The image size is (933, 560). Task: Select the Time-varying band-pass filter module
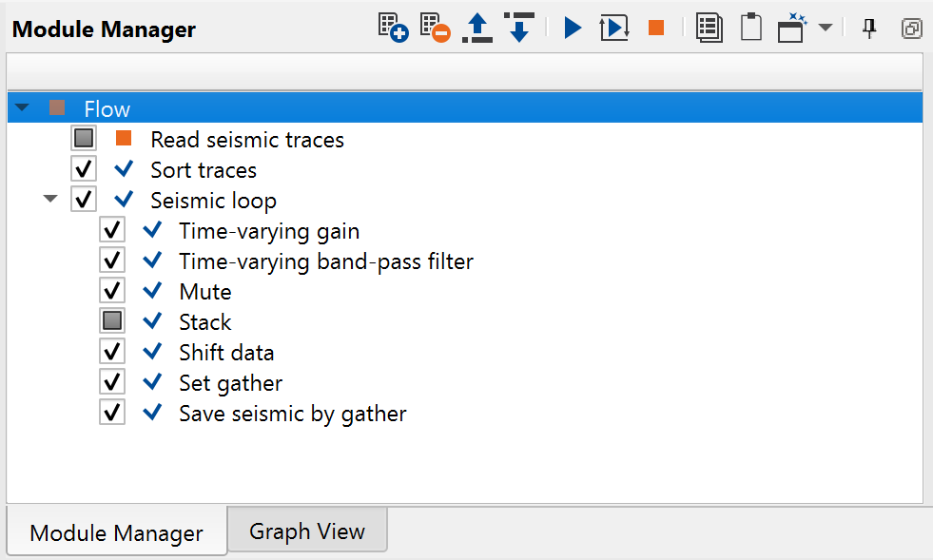[x=325, y=261]
